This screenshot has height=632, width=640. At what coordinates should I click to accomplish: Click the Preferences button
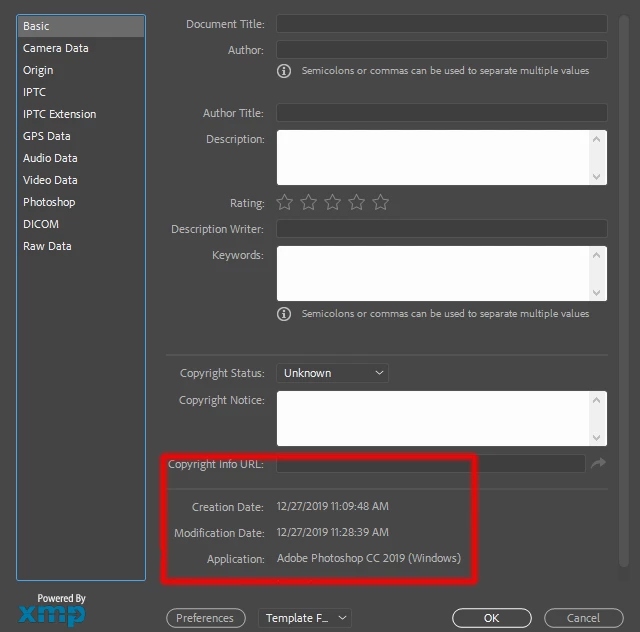coord(206,618)
